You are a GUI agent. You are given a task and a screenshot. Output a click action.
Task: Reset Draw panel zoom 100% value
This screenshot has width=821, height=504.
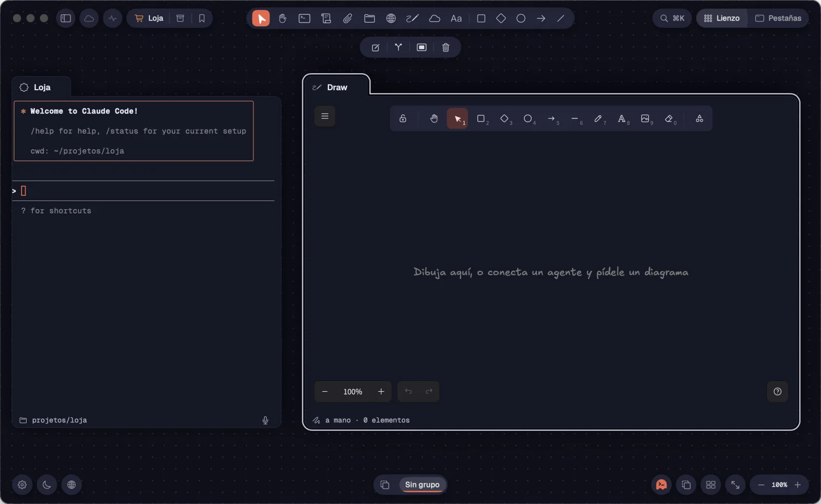point(353,392)
